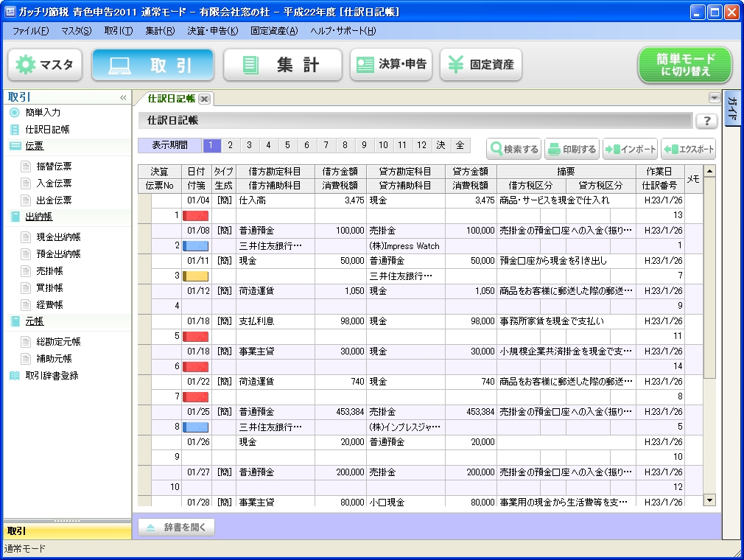This screenshot has width=744, height=560.
Task: Click the scrollbar down arrow in the journal list
Action: coord(709,500)
